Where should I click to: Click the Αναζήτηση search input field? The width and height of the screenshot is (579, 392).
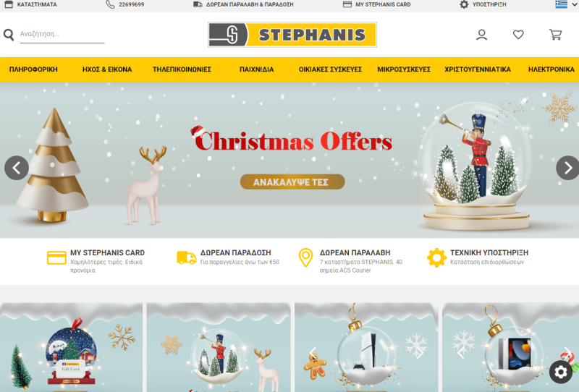[x=62, y=34]
